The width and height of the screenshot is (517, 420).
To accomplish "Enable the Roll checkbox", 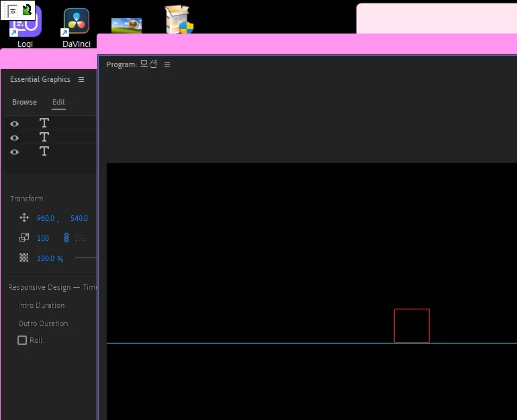I will [x=22, y=340].
